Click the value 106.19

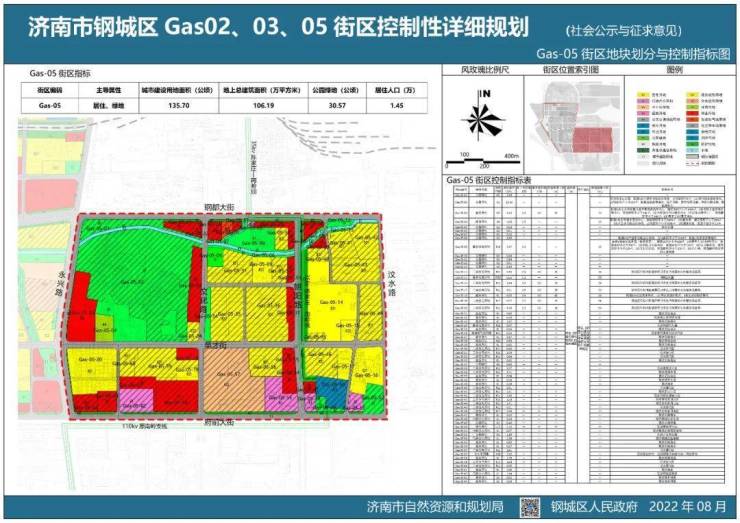(263, 106)
